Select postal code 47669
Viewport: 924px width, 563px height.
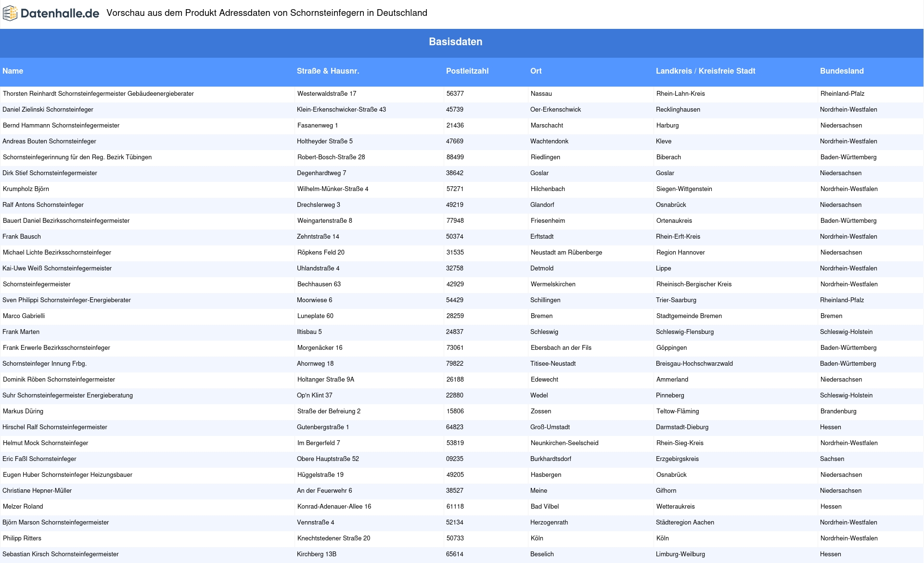tap(455, 141)
